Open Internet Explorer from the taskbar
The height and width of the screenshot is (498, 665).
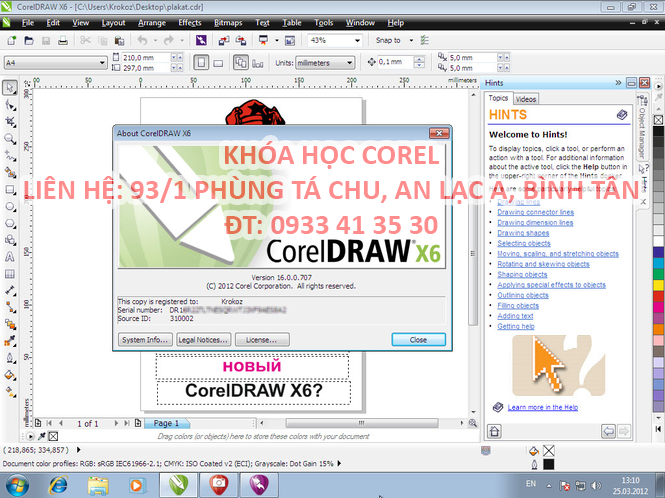point(58,485)
